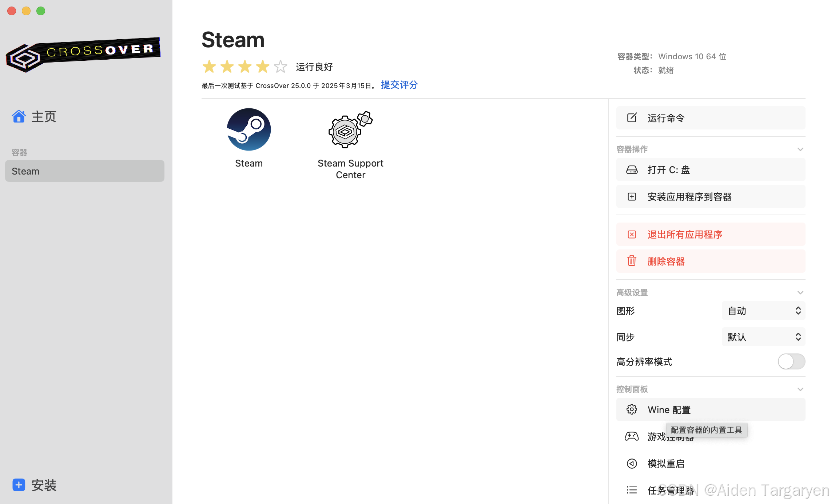Screen dimensions: 831x504
Task: Click the 同步 setting label
Action: [625, 337]
